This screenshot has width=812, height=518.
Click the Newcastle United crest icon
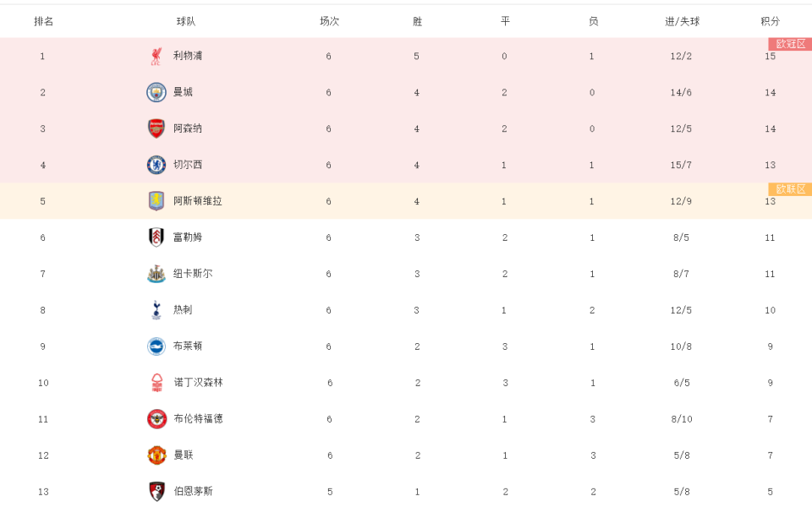coord(156,274)
